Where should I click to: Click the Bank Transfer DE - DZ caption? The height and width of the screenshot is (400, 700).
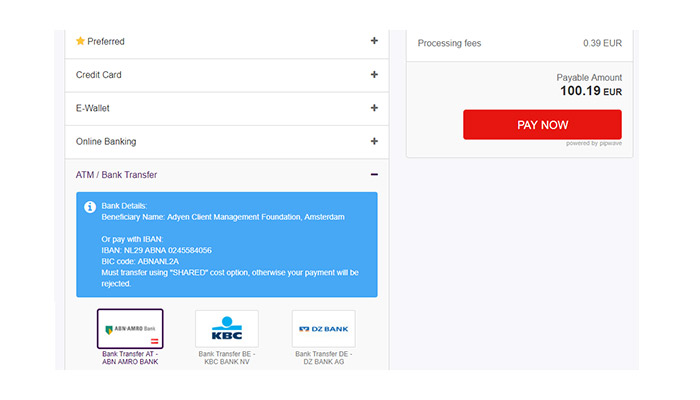tap(323, 357)
